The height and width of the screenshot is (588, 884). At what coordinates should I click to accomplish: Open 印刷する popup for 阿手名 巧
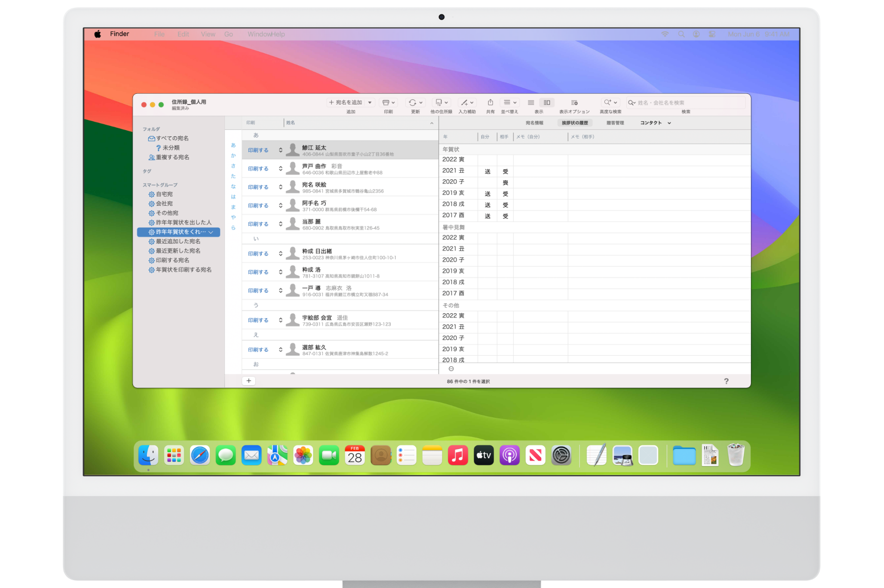coord(265,206)
